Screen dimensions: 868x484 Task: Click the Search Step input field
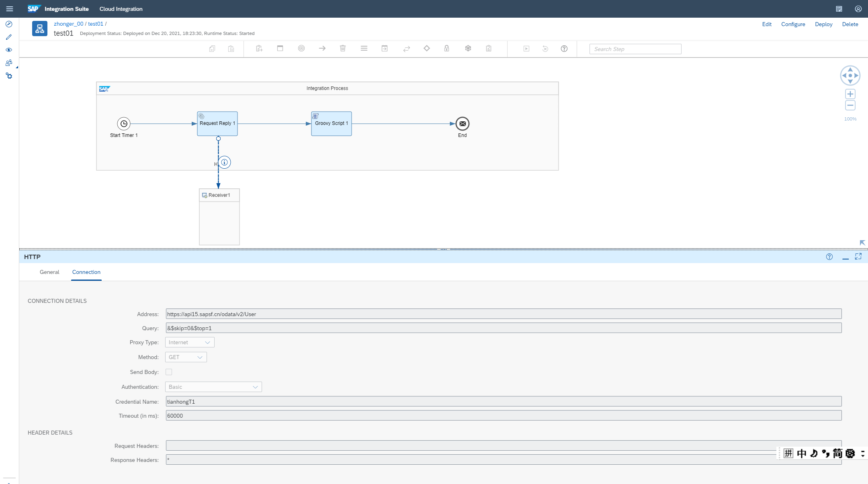635,49
